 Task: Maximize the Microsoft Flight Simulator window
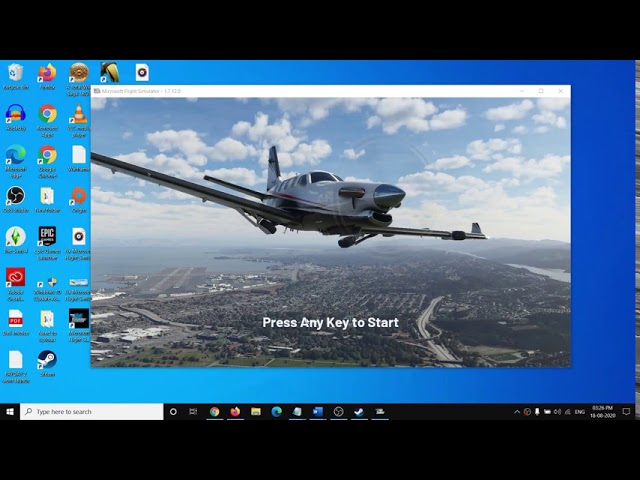click(541, 91)
